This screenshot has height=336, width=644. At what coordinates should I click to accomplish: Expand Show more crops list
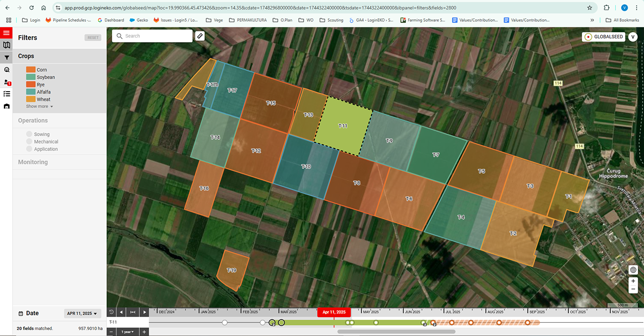coord(40,107)
